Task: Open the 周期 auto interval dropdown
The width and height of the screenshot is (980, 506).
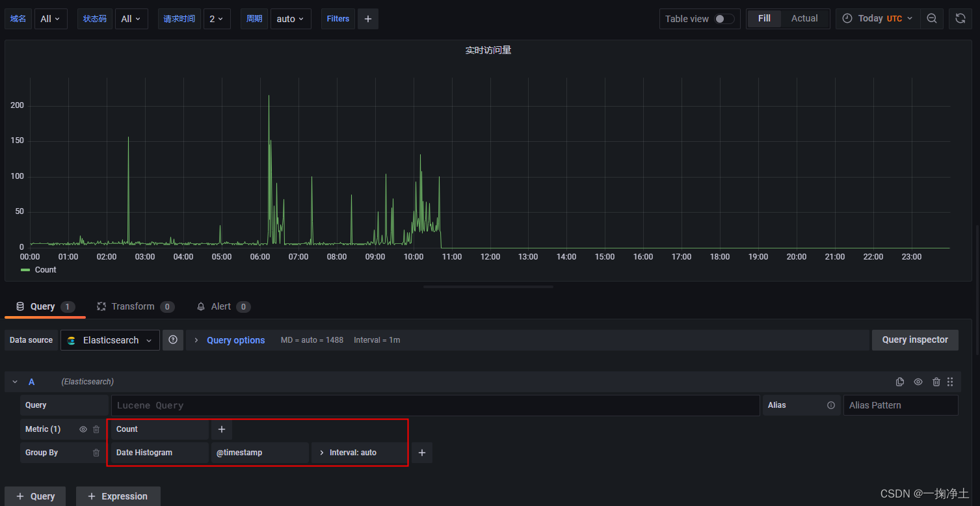Action: [291, 19]
